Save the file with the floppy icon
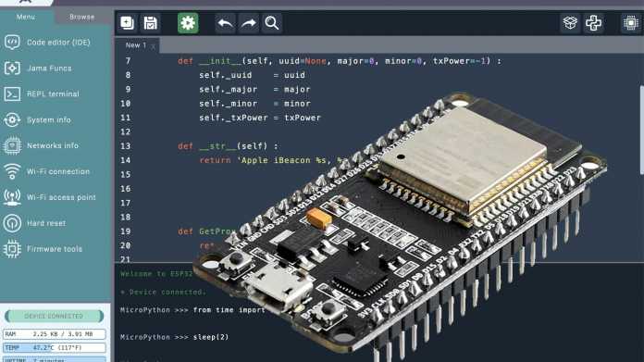Viewport: 644px width, 362px height. [x=151, y=23]
